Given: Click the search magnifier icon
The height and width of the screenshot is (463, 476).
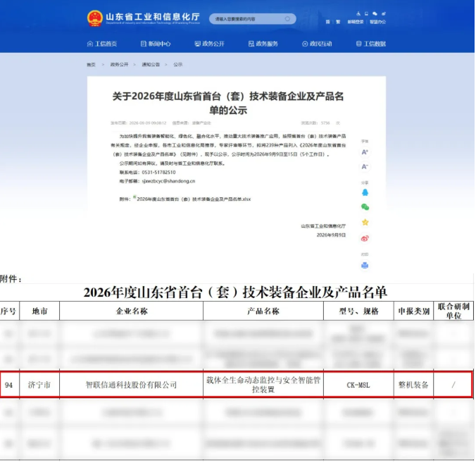Looking at the screenshot, I should click(x=287, y=19).
